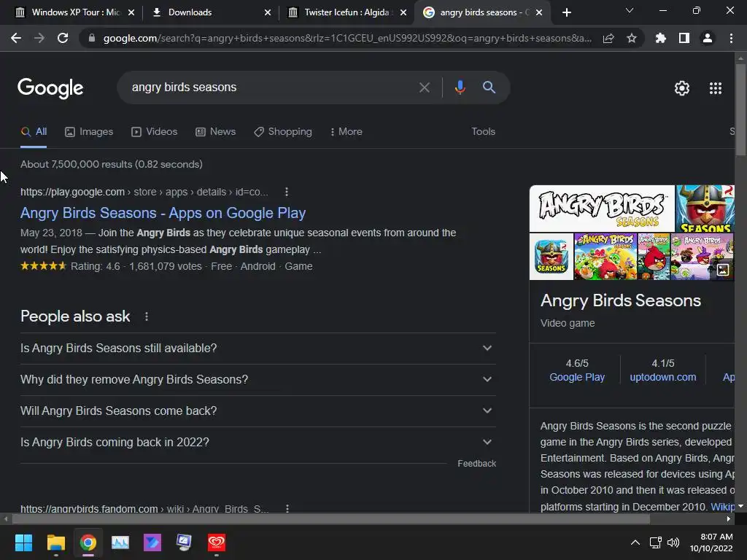Click the Chrome taskbar icon
The height and width of the screenshot is (560, 747).
[88, 542]
